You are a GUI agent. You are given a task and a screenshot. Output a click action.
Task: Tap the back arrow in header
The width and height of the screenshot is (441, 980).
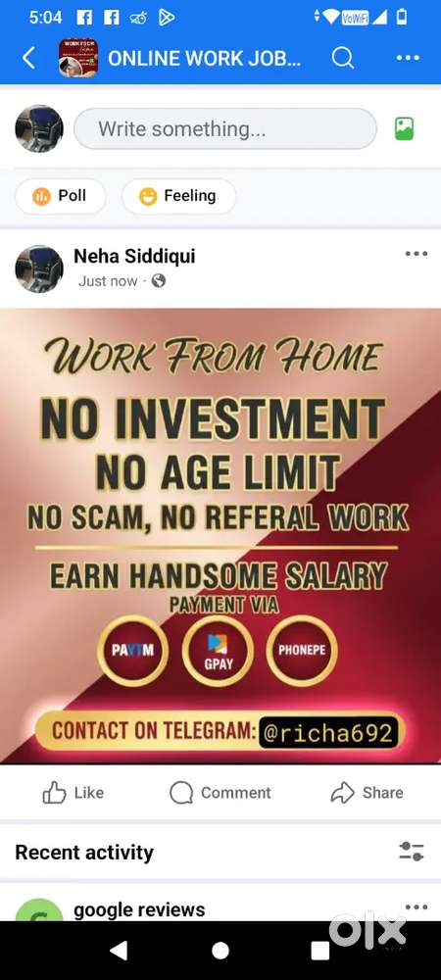28,58
